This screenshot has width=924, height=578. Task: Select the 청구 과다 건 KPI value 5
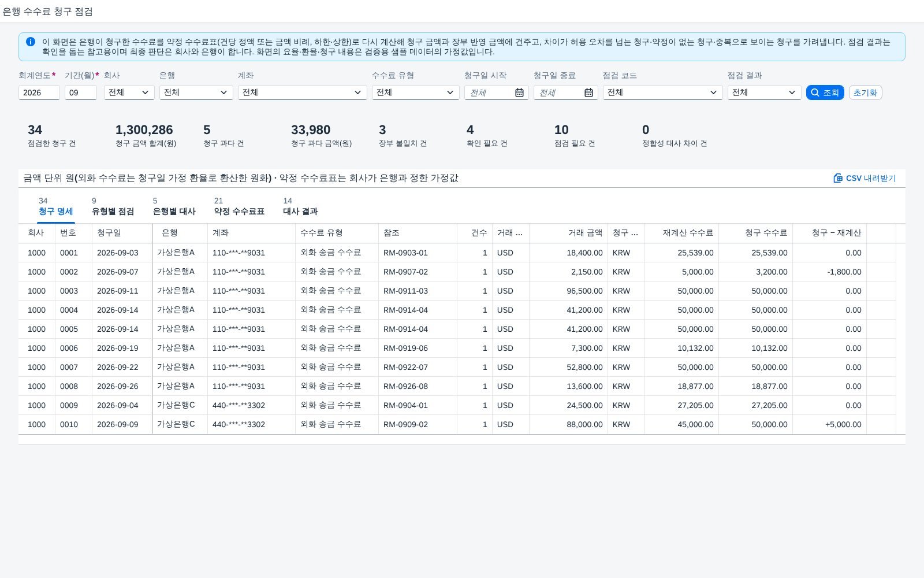tap(207, 130)
